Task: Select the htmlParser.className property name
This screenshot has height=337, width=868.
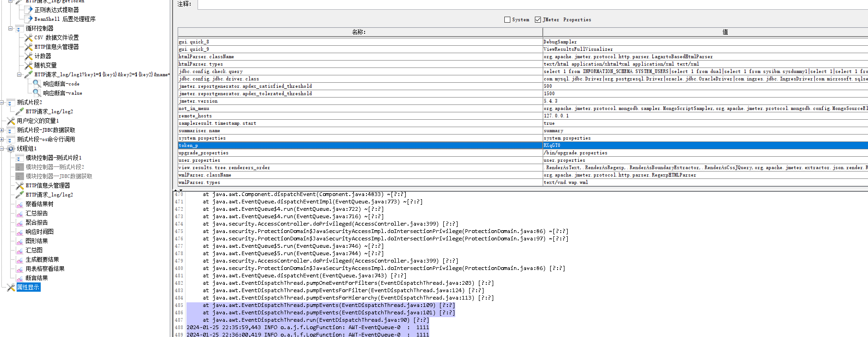Action: point(206,56)
